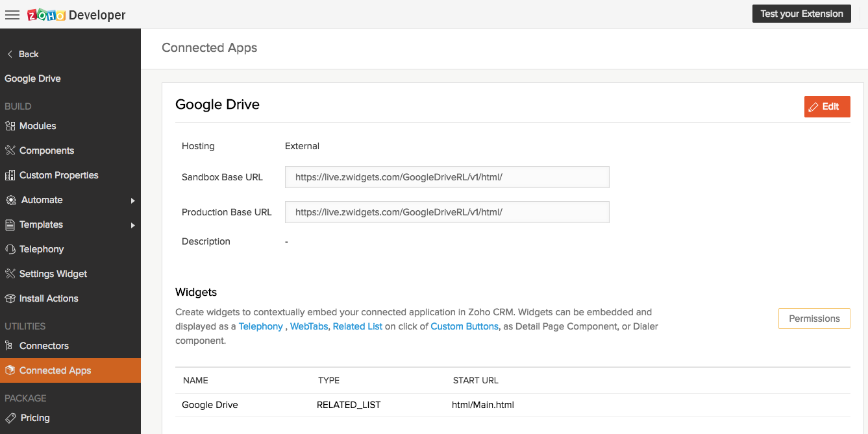The width and height of the screenshot is (868, 434).
Task: Click the Connectors icon in sidebar
Action: 9,346
